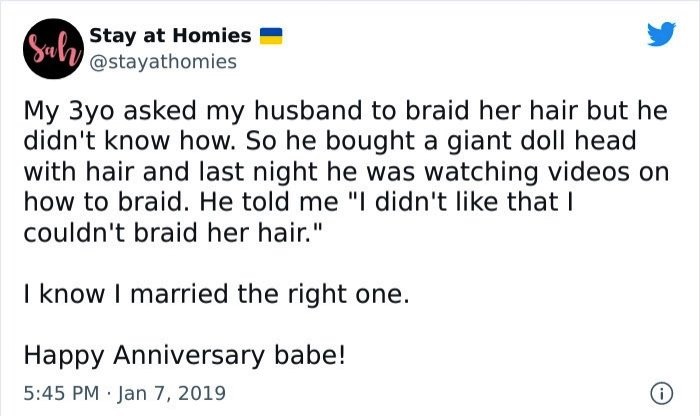Click the "Happy Anniversary babe!" line
The image size is (700, 416).
click(184, 356)
